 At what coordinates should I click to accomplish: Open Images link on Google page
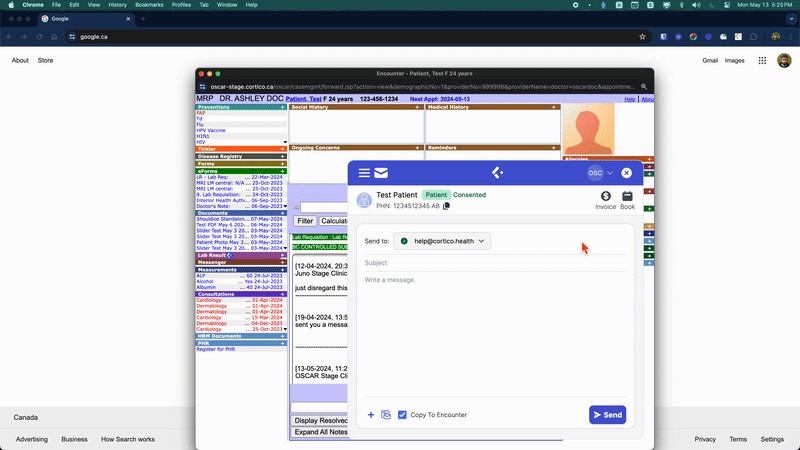point(734,60)
